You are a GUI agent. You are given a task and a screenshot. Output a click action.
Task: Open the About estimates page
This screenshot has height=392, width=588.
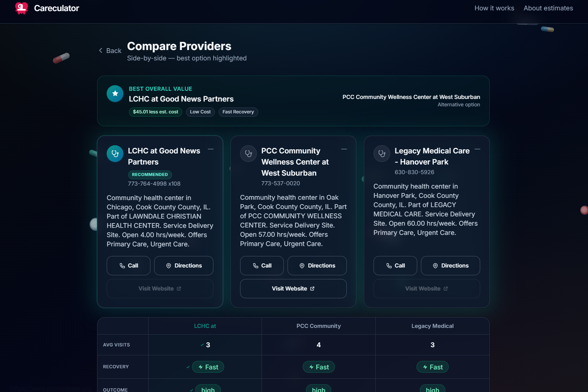pyautogui.click(x=548, y=8)
